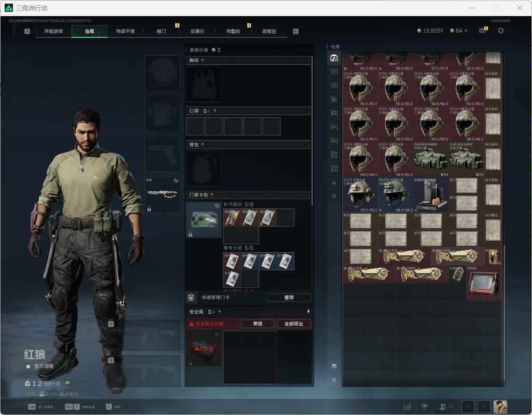The image size is (532, 415).
Task: Select the empty helmet equipment slot
Action: pos(162,73)
